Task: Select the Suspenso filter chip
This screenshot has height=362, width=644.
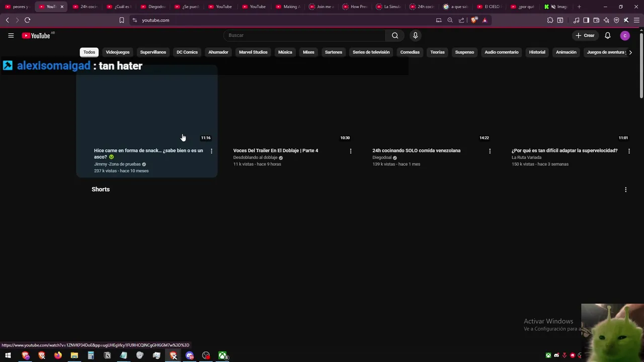Action: (464, 52)
